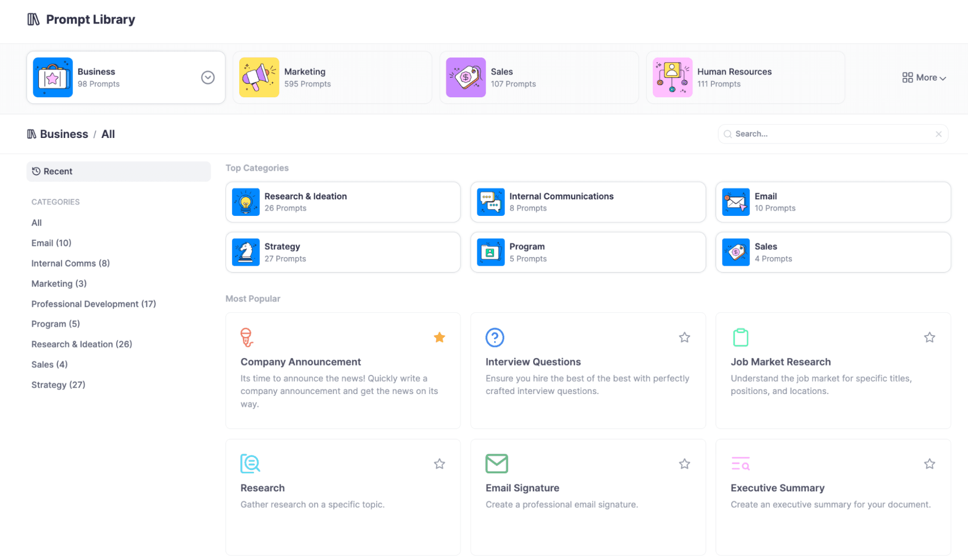Toggle favorite star on Executive Summary
This screenshot has width=968, height=560.
click(929, 464)
